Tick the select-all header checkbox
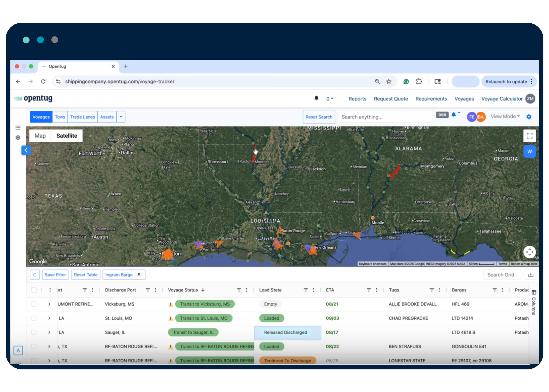This screenshot has width=549, height=392. tap(34, 290)
